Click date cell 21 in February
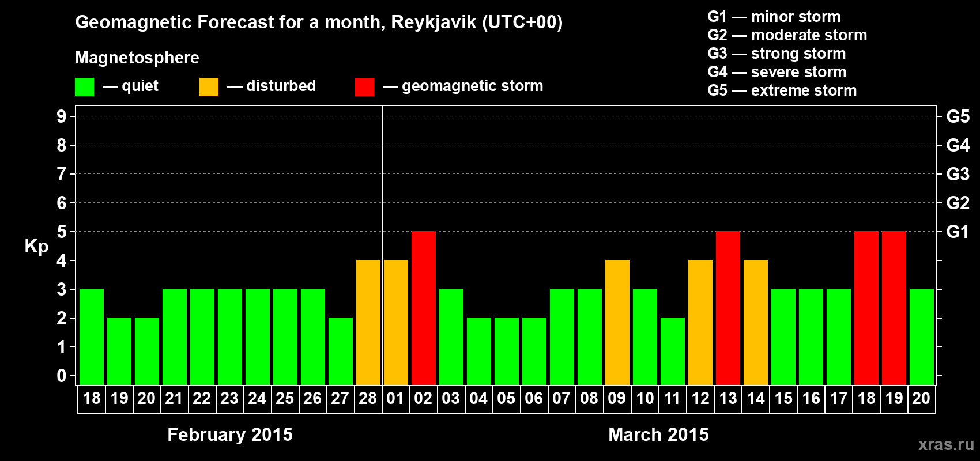The image size is (980, 461). 174,398
